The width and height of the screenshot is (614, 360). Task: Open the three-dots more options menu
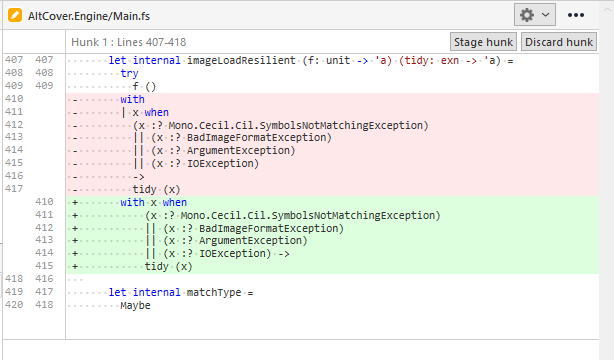point(576,15)
